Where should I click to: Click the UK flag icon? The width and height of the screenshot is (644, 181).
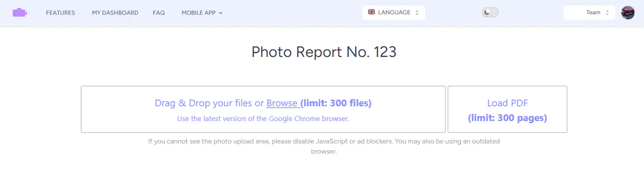pos(371,12)
